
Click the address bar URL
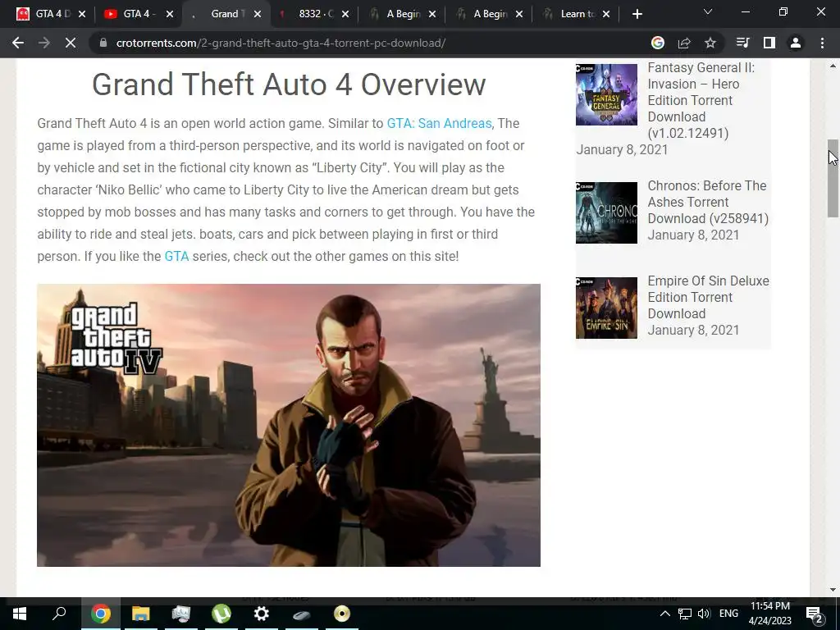coord(281,43)
